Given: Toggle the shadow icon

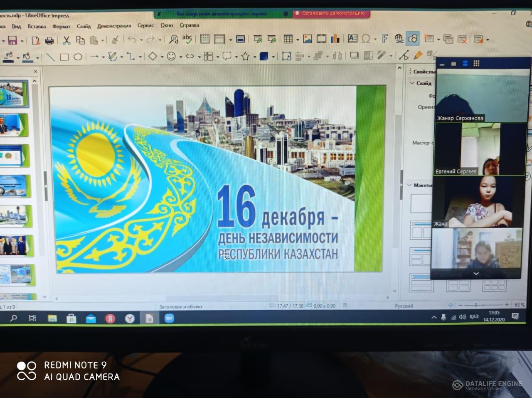Looking at the screenshot, I should (354, 55).
